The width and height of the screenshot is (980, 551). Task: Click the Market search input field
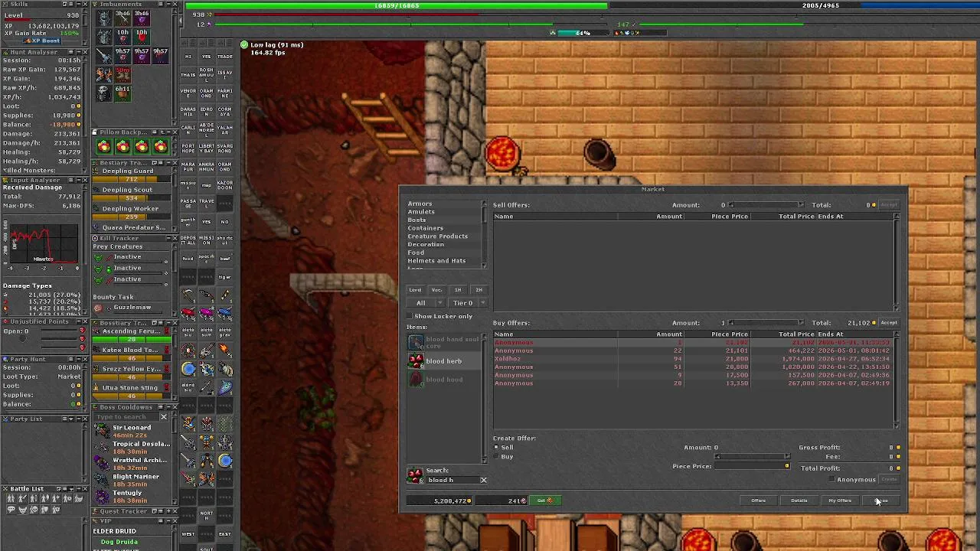point(452,481)
